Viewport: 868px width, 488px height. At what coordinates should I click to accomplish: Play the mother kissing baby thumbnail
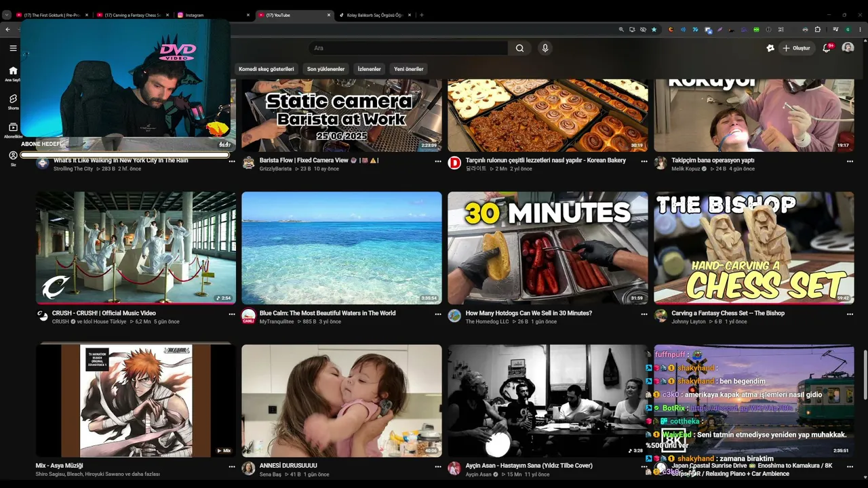(x=342, y=401)
